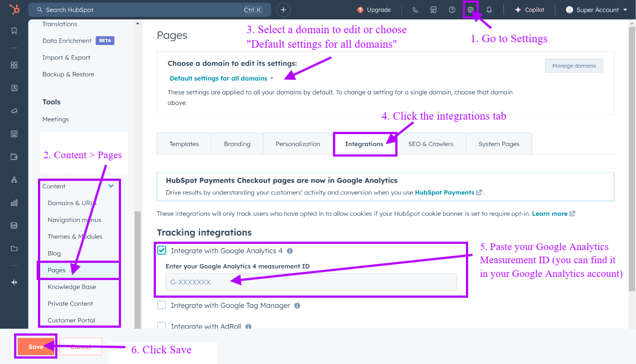Open Data Enrichment in settings sidebar
The width and height of the screenshot is (636, 364).
tap(67, 41)
